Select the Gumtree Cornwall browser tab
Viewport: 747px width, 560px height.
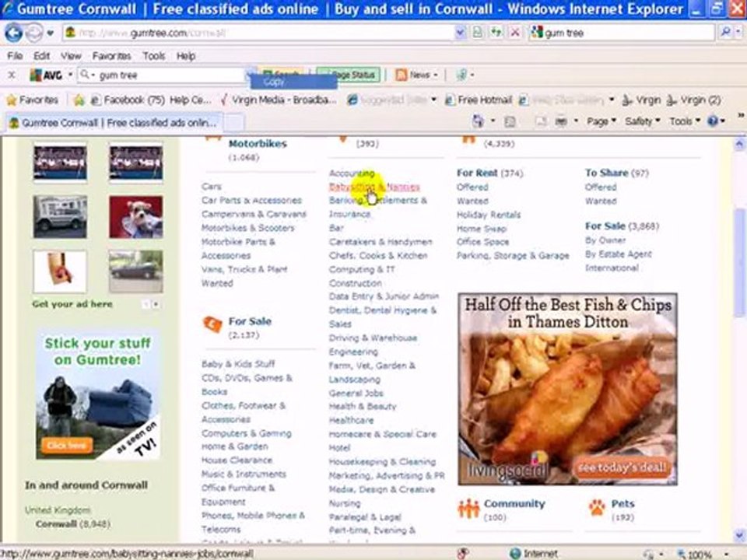pos(114,123)
